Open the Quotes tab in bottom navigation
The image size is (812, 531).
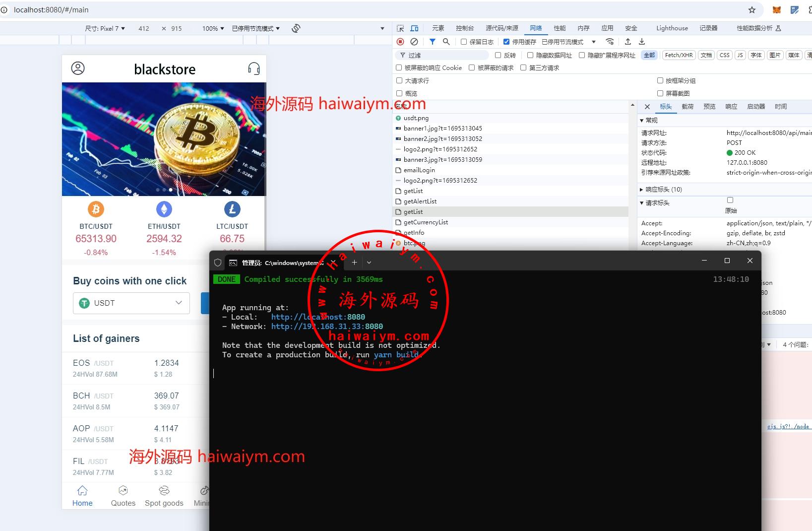pyautogui.click(x=123, y=496)
